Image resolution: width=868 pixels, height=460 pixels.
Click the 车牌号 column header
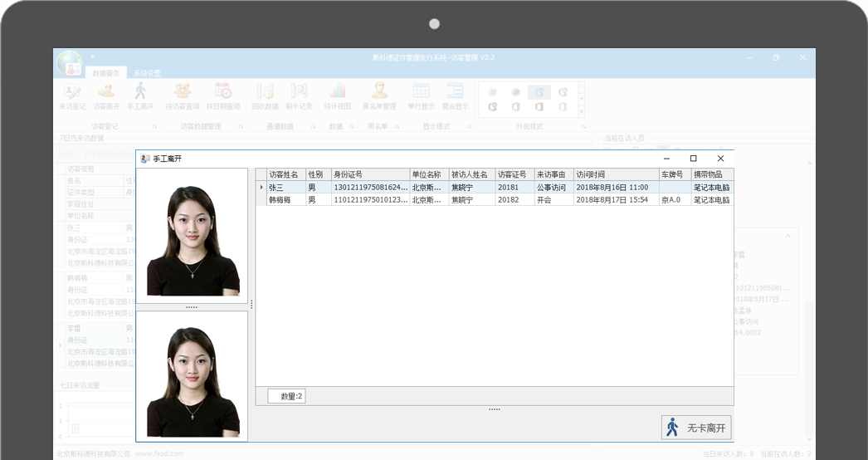[x=675, y=174]
